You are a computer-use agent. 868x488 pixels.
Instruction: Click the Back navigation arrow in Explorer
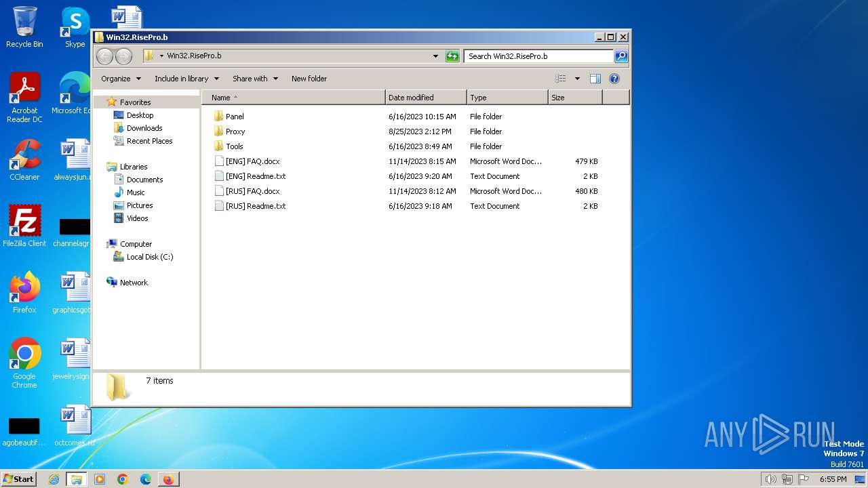pos(104,56)
